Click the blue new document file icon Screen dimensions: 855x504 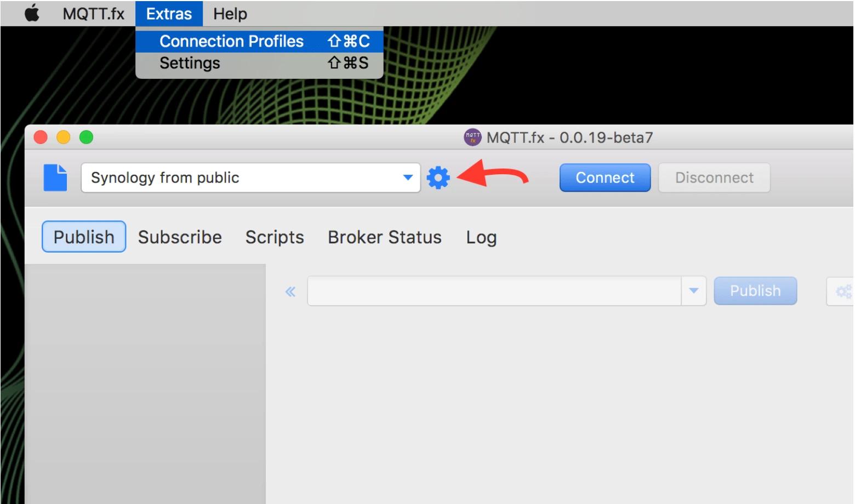[x=55, y=178]
